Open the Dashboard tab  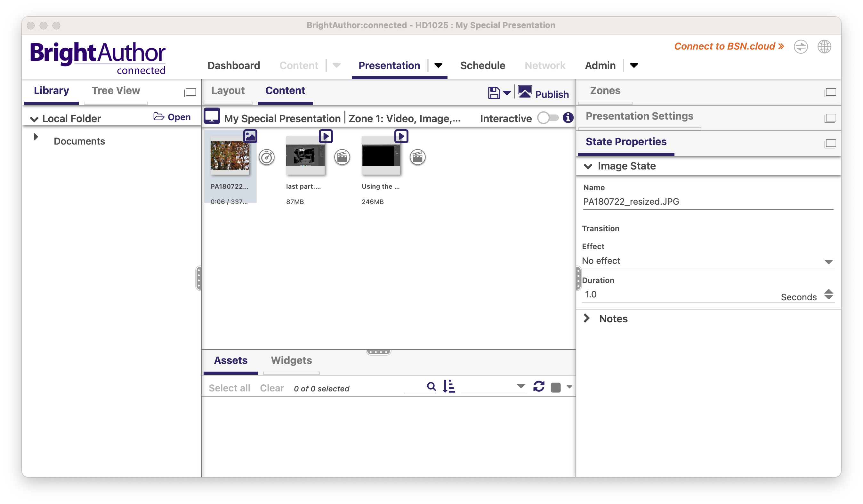pos(234,65)
